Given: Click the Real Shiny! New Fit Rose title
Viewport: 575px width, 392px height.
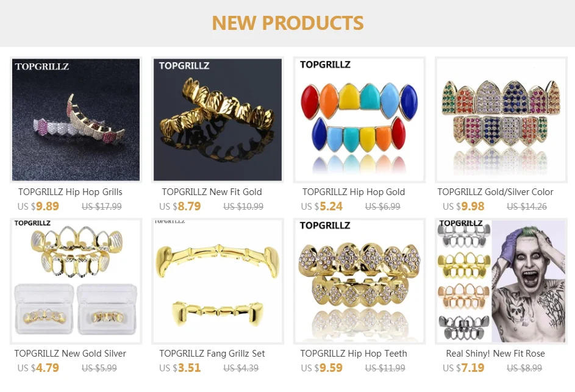Looking at the screenshot, I should point(495,354).
